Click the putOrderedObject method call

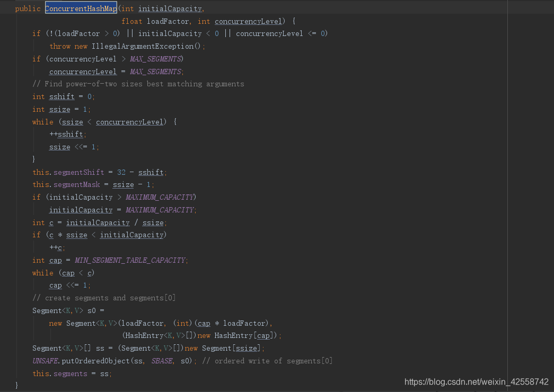coord(96,361)
